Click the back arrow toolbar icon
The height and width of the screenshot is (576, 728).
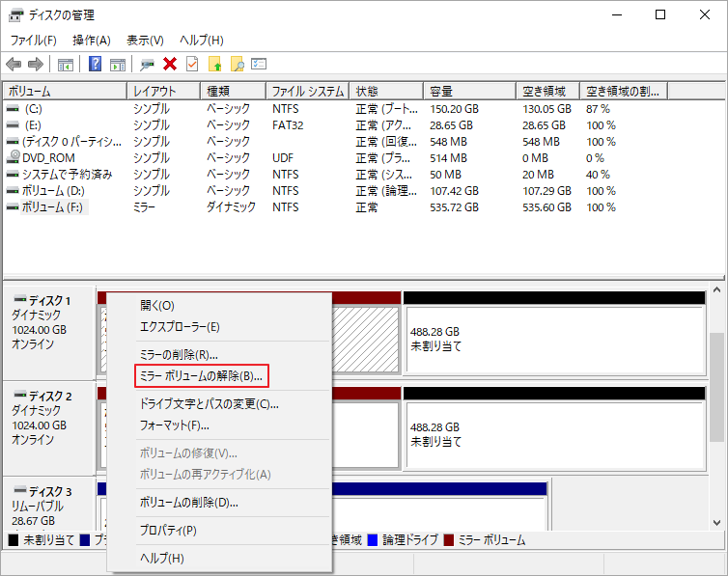click(14, 64)
